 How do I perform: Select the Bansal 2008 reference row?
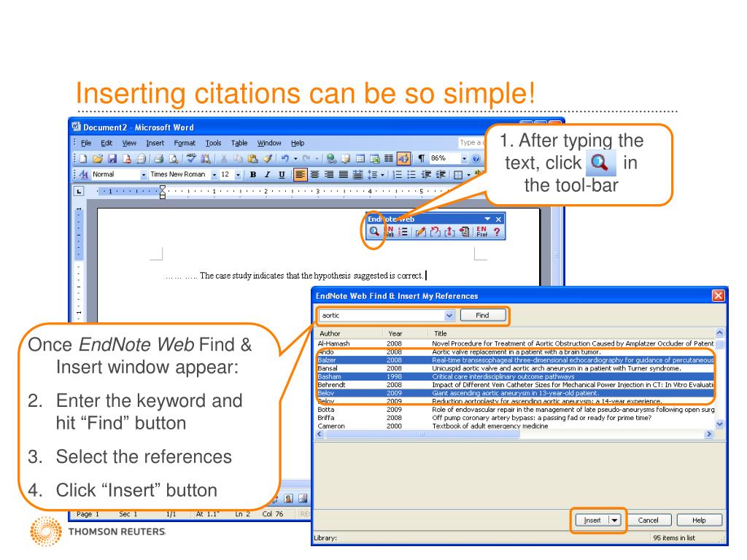pos(516,368)
